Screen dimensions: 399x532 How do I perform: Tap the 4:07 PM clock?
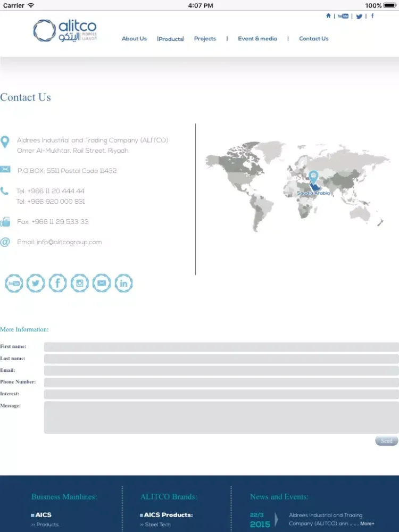pyautogui.click(x=201, y=5)
